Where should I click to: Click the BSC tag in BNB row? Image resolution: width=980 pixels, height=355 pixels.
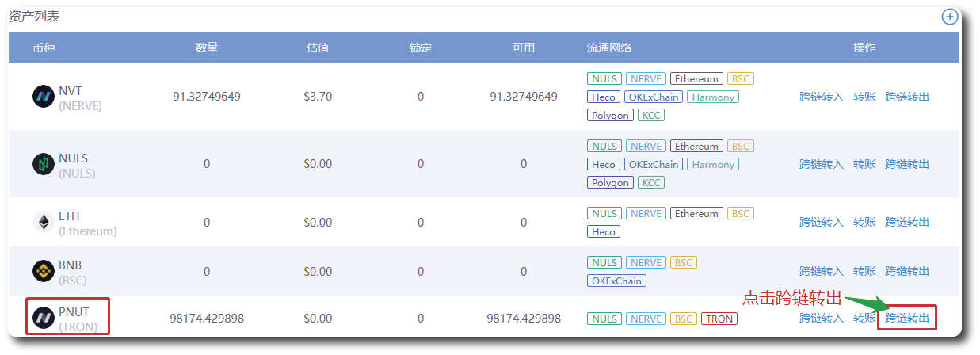tap(683, 263)
